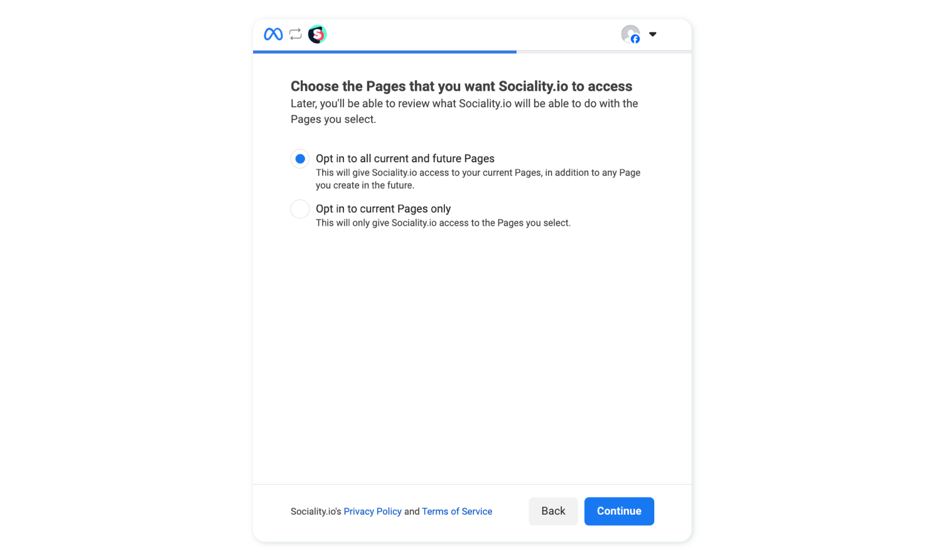Screen dimensions: 944x560
Task: Click the description under current Pages only
Action: coord(443,223)
